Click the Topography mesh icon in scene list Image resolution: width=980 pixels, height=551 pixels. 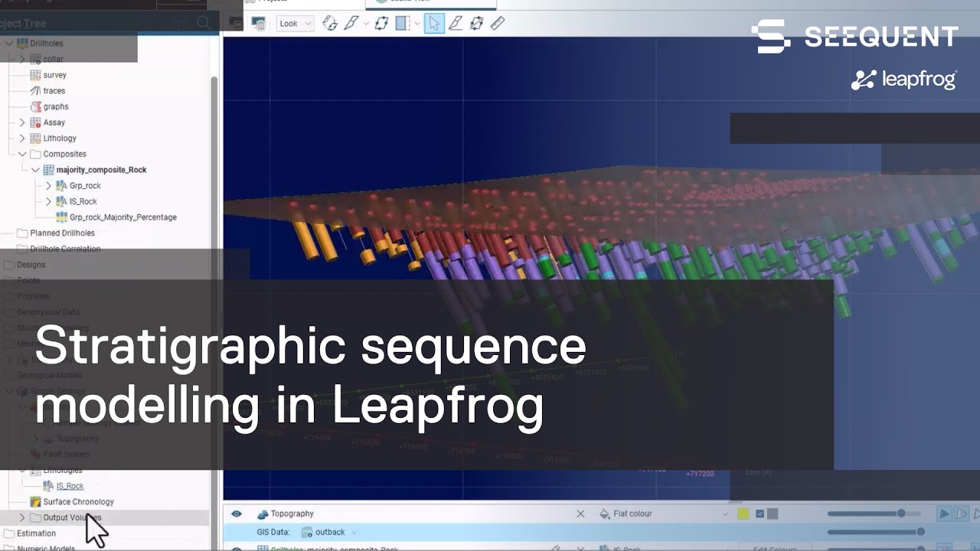pyautogui.click(x=263, y=514)
